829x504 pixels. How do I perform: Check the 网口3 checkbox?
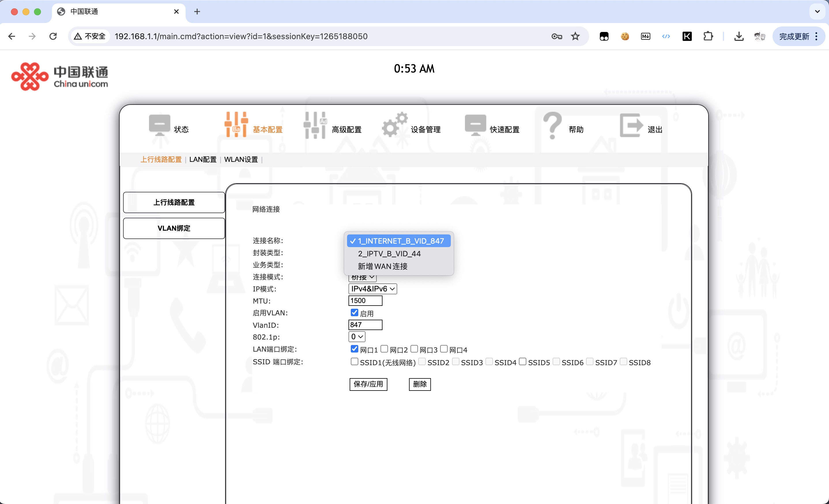tap(414, 349)
